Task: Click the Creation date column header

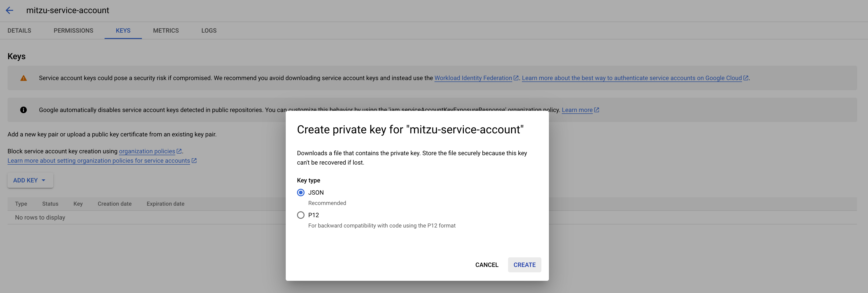Action: [x=115, y=204]
